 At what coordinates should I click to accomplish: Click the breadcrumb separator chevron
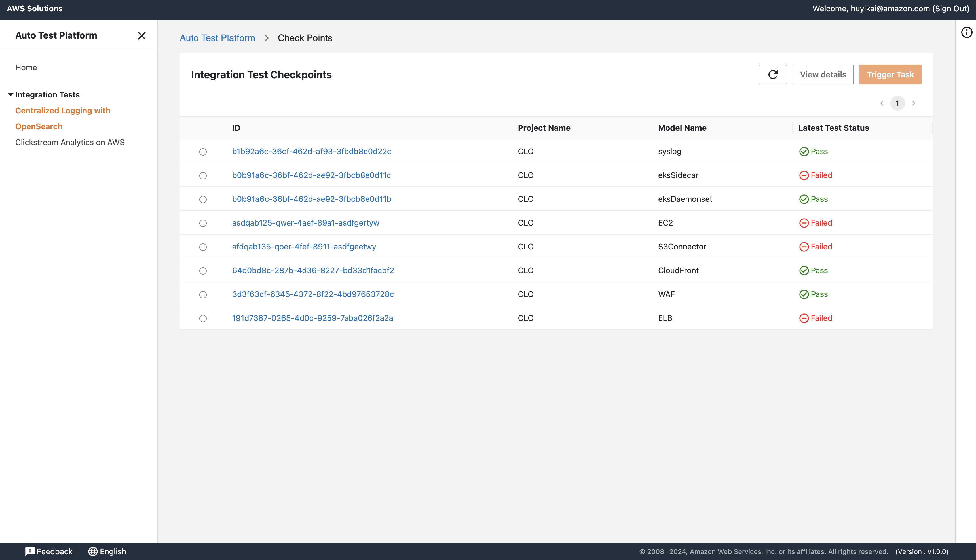click(x=266, y=38)
